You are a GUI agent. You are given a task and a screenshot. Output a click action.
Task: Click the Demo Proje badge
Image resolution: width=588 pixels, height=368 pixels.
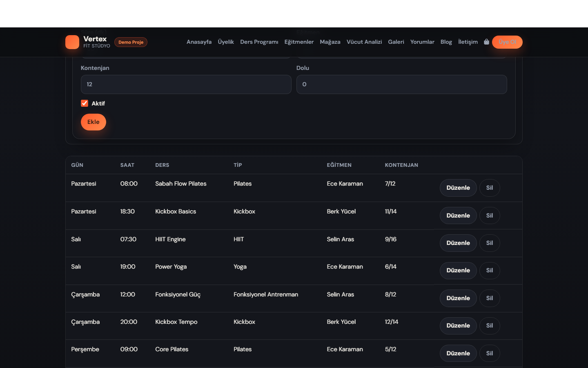(x=131, y=42)
